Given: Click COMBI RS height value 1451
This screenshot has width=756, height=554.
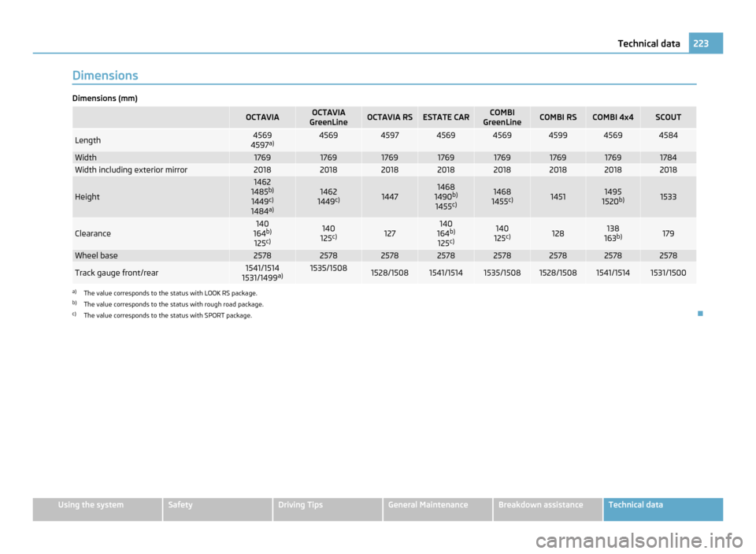Looking at the screenshot, I should [558, 197].
